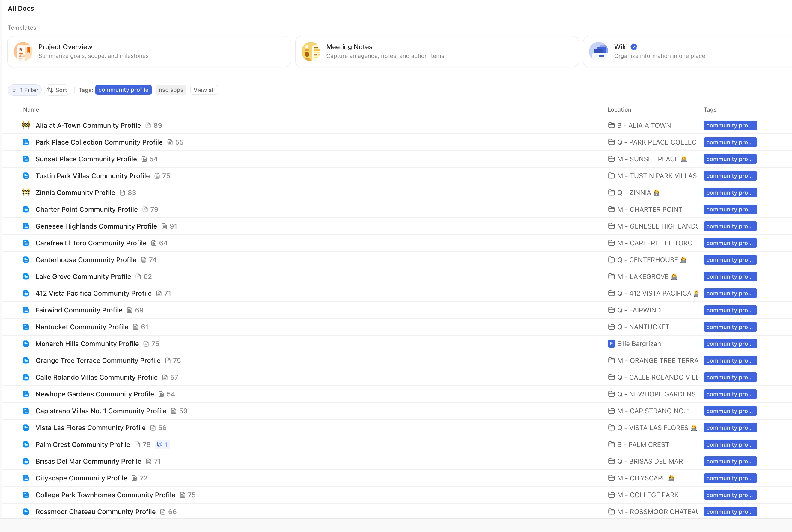Click the community pro... tag on Nantucket row
Viewport: 792px width, 532px height.
tap(730, 327)
